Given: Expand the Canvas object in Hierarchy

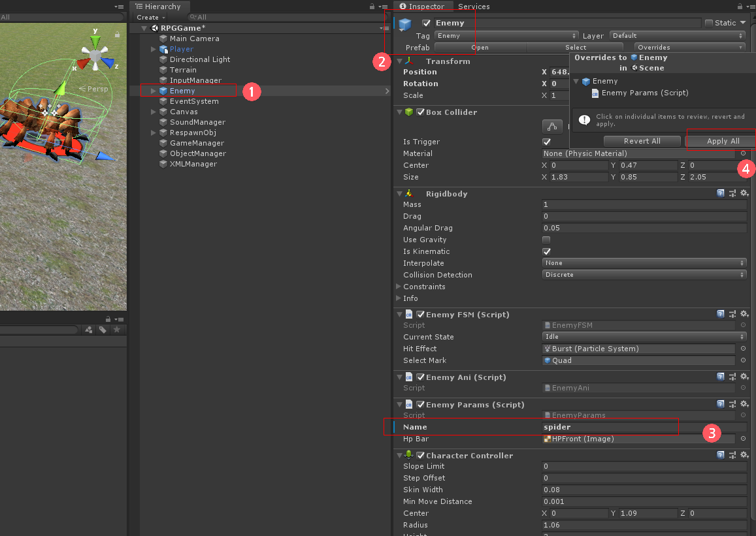Looking at the screenshot, I should [154, 112].
